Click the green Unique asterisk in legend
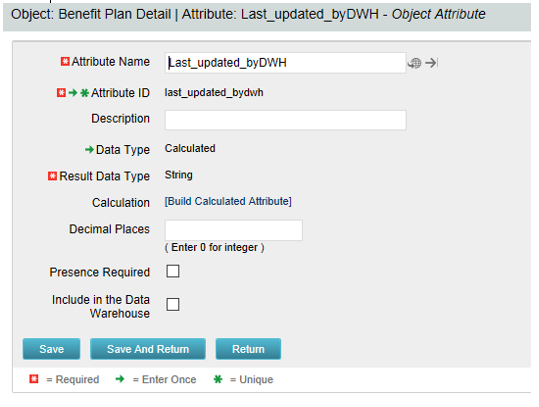Viewport: 539px width, 407px height. click(218, 379)
